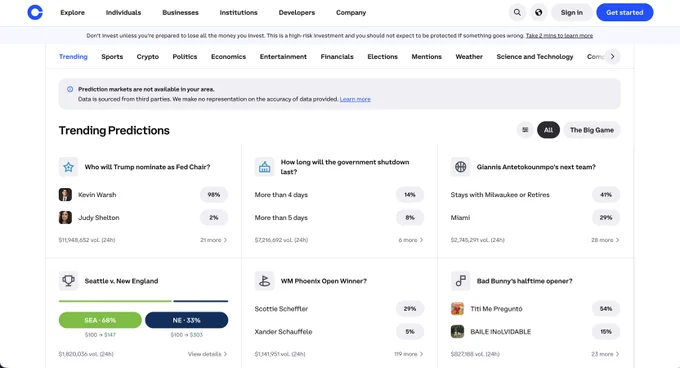
Task: Click Stays with Milwaukee 41% pill
Action: 606,195
